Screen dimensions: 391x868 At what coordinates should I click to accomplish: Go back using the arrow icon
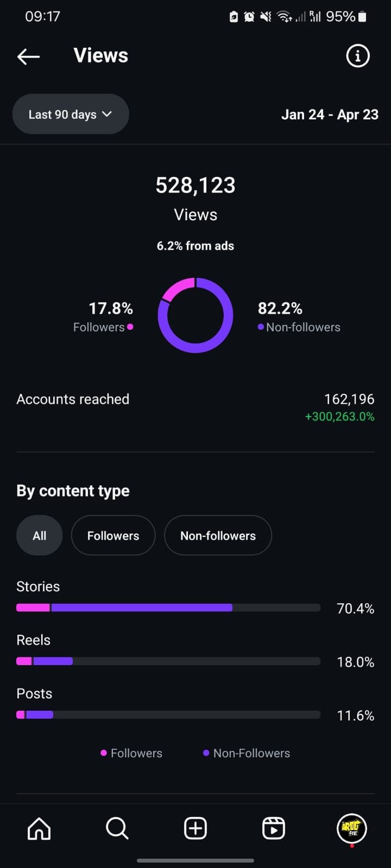28,56
